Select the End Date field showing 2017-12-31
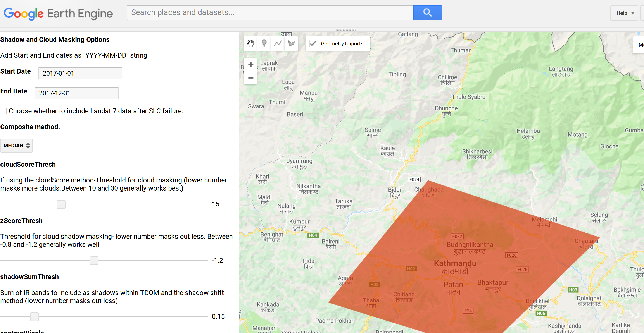Image resolution: width=644 pixels, height=333 pixels. (x=76, y=93)
